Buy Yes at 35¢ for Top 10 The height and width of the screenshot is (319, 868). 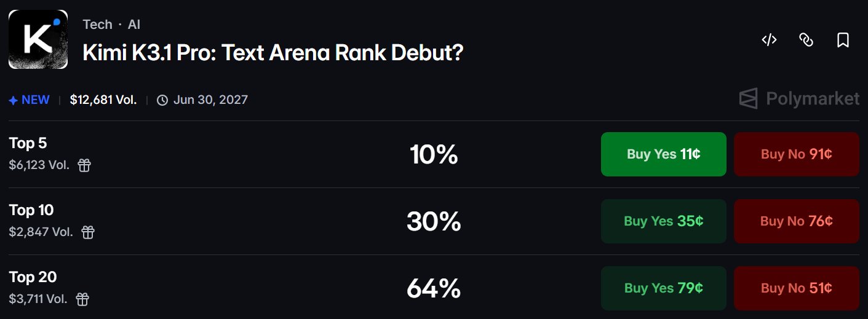click(664, 221)
